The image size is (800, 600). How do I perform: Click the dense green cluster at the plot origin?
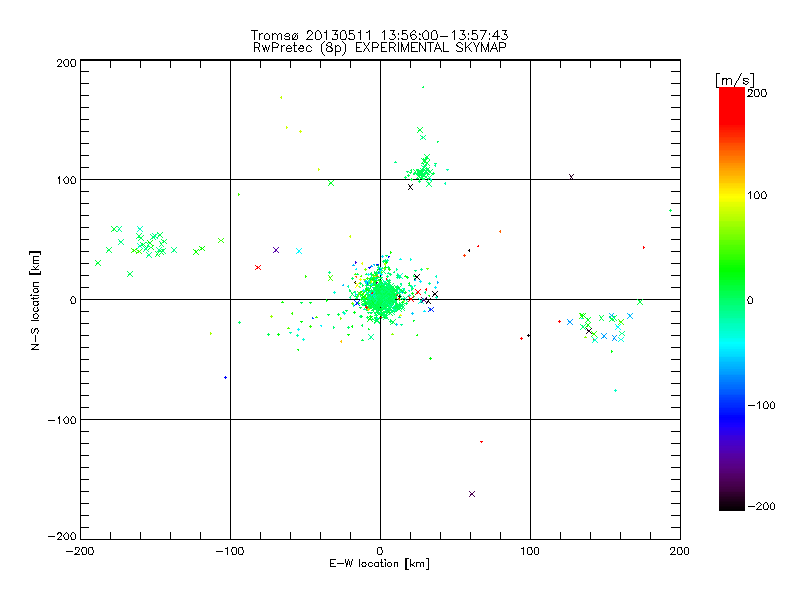pyautogui.click(x=381, y=297)
